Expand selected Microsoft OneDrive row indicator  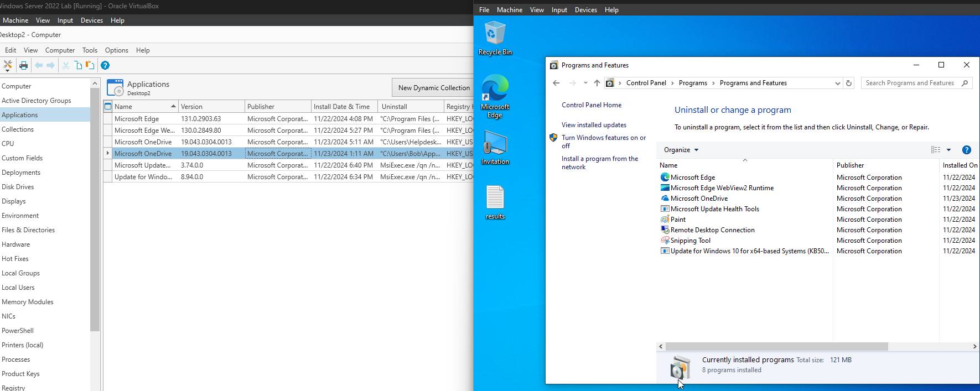point(107,153)
